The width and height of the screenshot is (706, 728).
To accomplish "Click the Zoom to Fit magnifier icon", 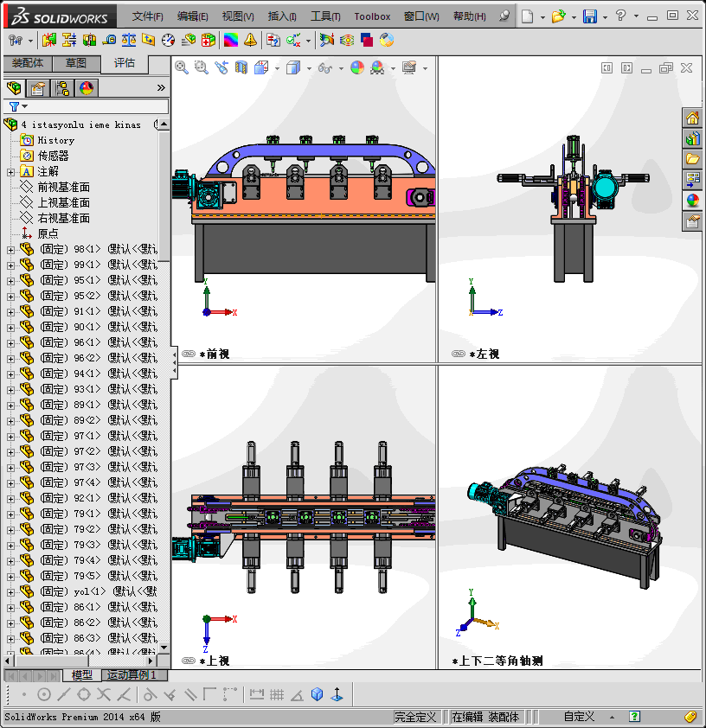I will 182,67.
